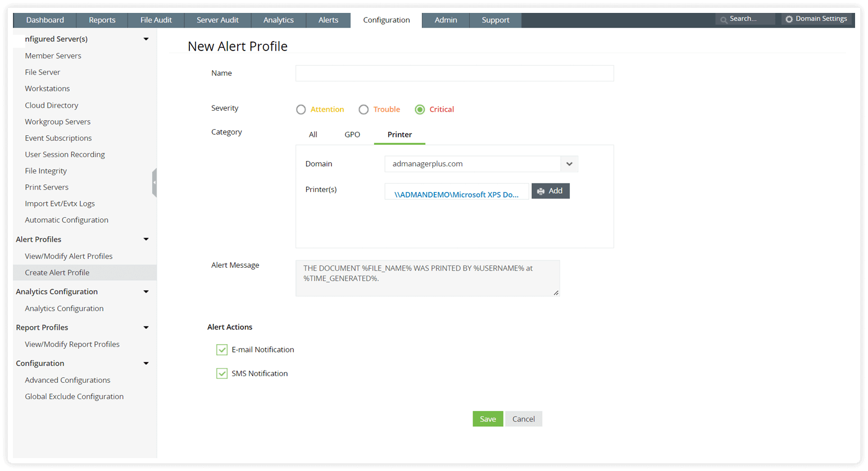Click the printer icon on Add button
The height and width of the screenshot is (471, 868).
[540, 191]
